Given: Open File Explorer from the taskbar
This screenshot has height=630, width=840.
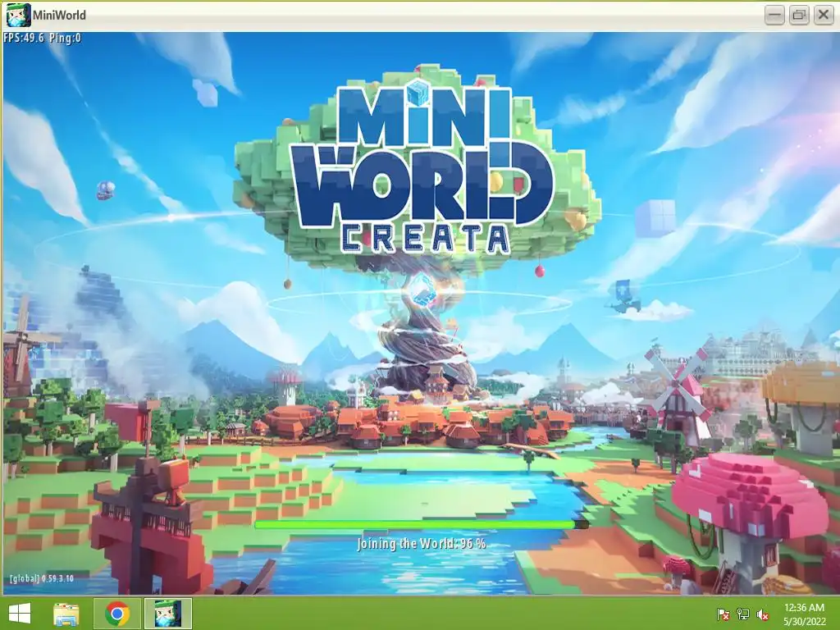Looking at the screenshot, I should pyautogui.click(x=66, y=614).
